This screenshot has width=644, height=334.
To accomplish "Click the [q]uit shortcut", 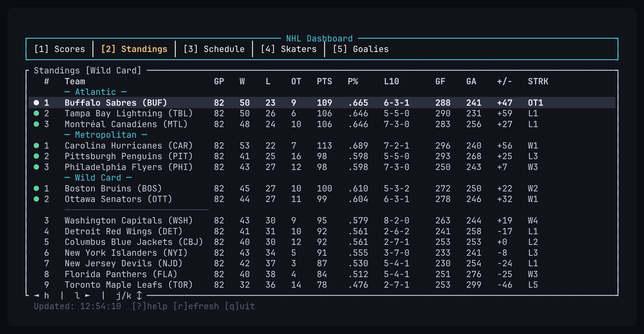I will click(240, 306).
